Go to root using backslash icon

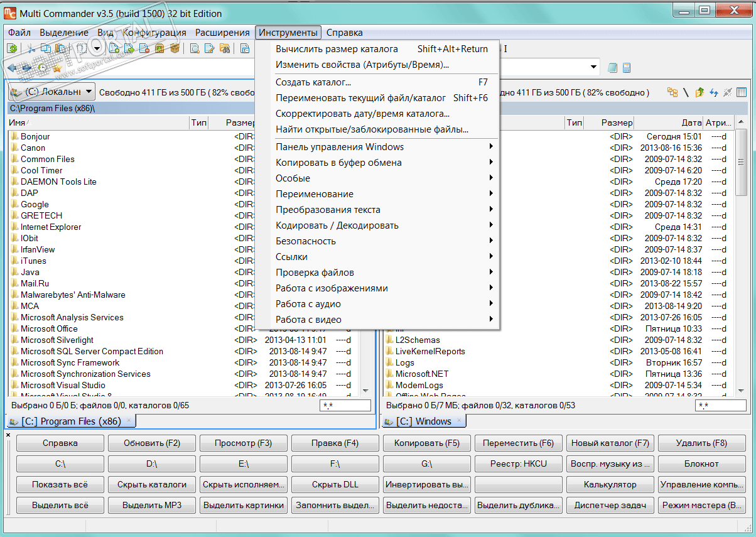coord(686,92)
